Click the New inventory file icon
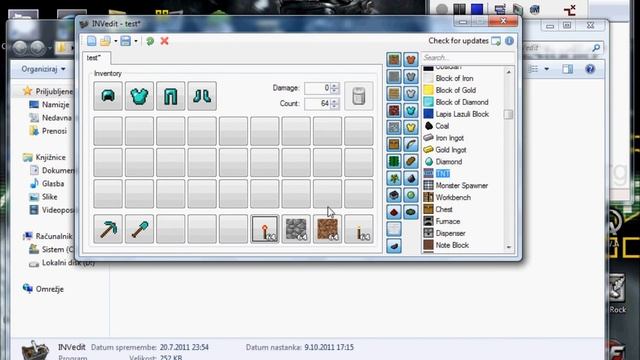Image resolution: width=640 pixels, height=360 pixels. tap(91, 41)
